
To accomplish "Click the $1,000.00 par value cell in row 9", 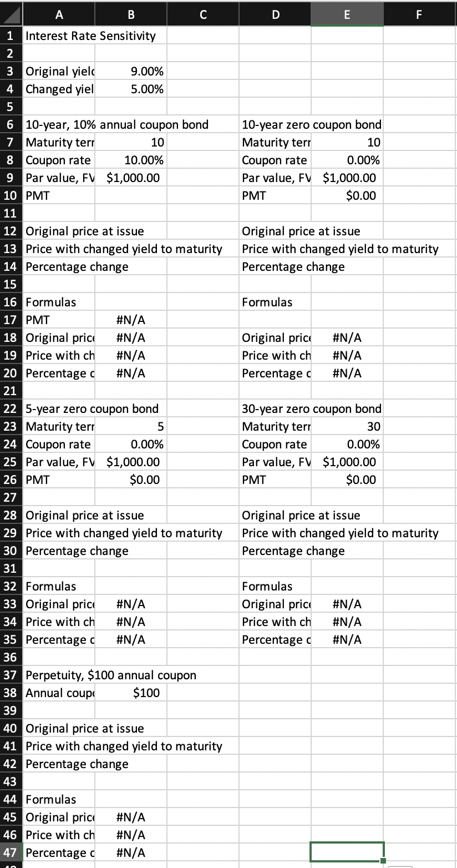I will pos(131,177).
